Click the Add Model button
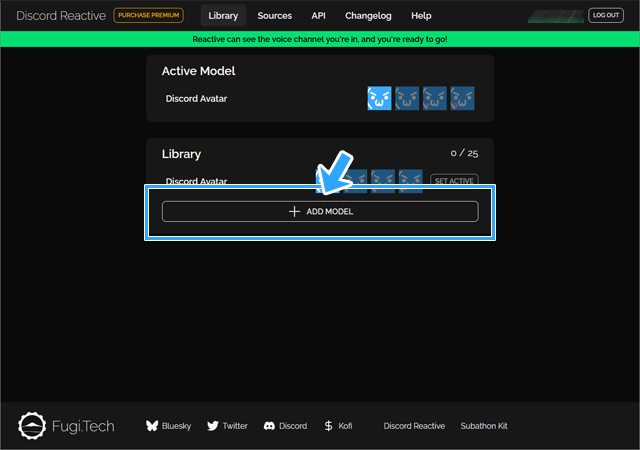The image size is (640, 450). 320,212
